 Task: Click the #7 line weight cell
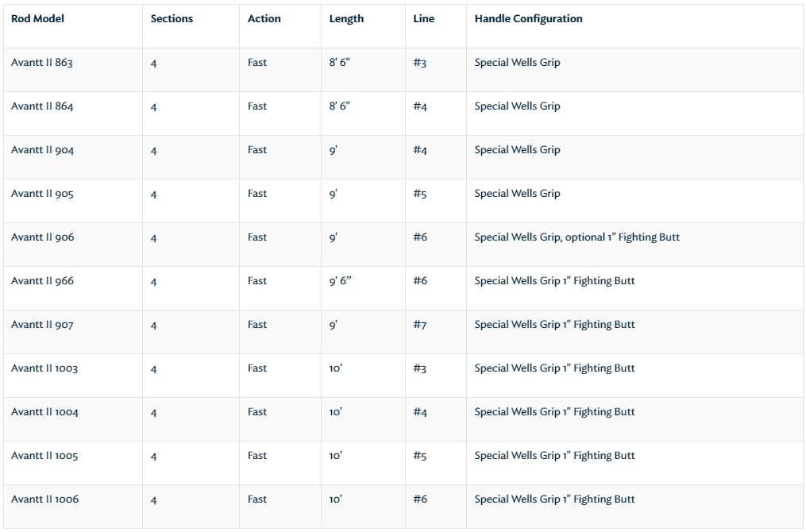pyautogui.click(x=420, y=325)
